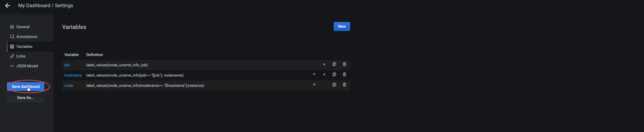Move the hostname variable up

(314, 75)
